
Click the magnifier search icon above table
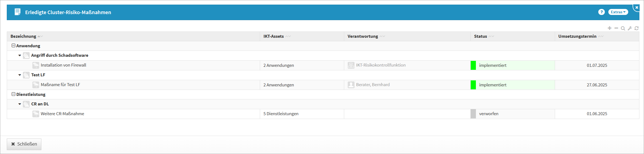pyautogui.click(x=623, y=28)
